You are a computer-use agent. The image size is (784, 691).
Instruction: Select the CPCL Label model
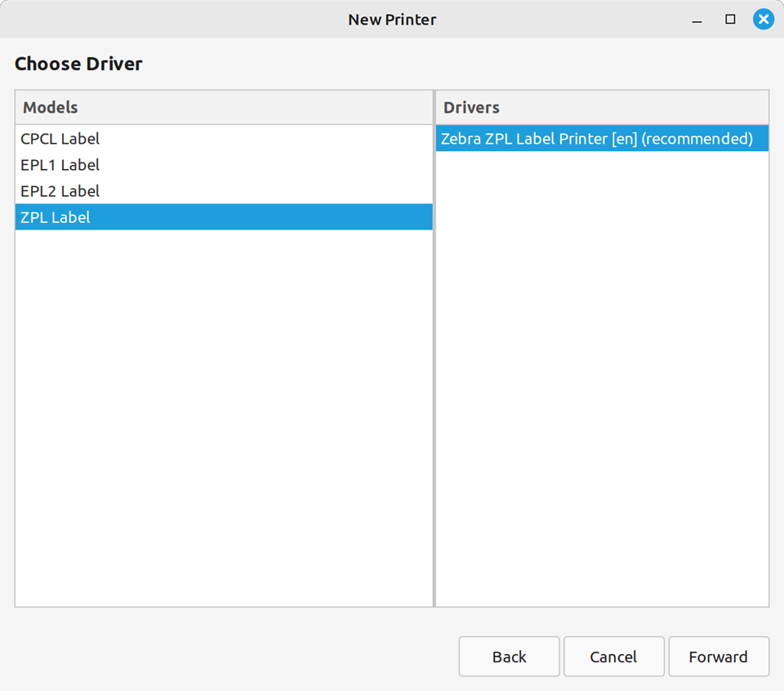point(60,139)
